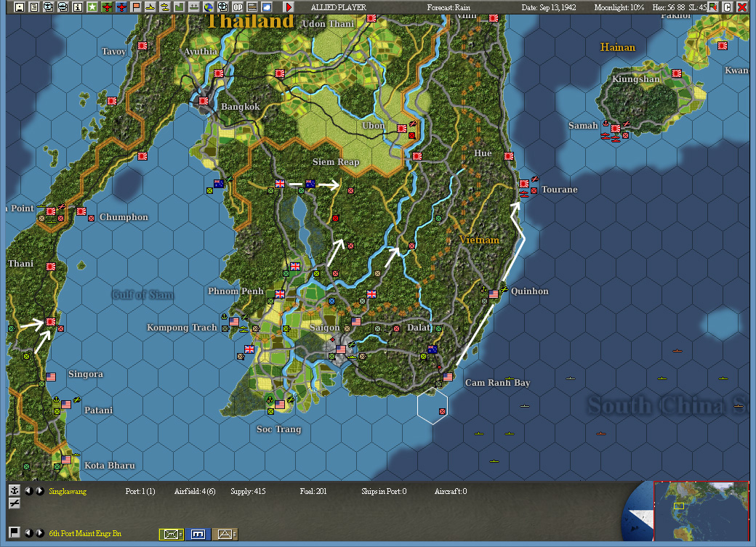Viewport: 756px width, 547px height.
Task: Click the anchor port icon in bottom panel
Action: click(x=15, y=490)
